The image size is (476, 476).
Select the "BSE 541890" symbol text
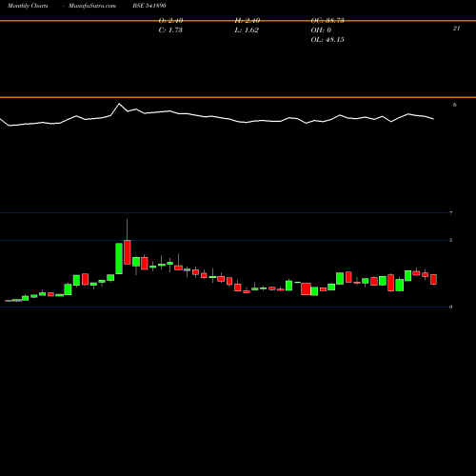tap(149, 6)
